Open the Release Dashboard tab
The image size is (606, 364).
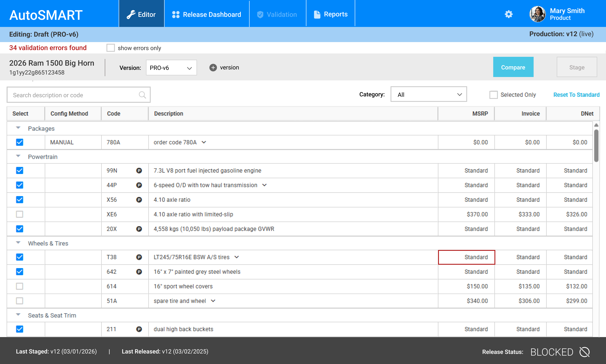coord(206,14)
